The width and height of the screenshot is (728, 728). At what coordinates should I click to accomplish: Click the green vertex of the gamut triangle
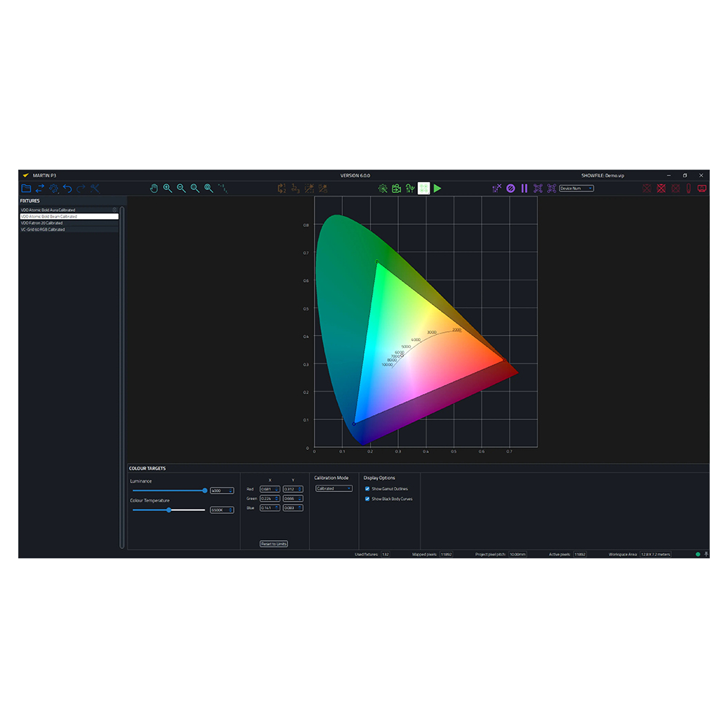click(377, 262)
